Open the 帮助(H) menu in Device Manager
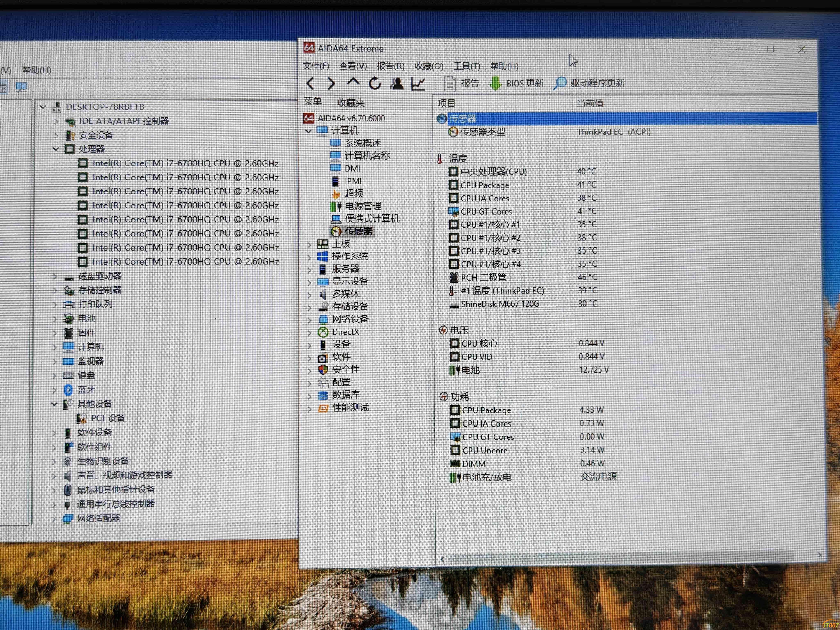This screenshot has width=840, height=630. click(37, 70)
